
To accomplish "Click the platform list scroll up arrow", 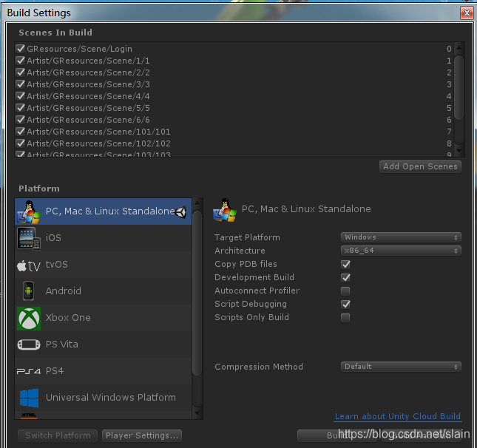I will click(x=197, y=203).
